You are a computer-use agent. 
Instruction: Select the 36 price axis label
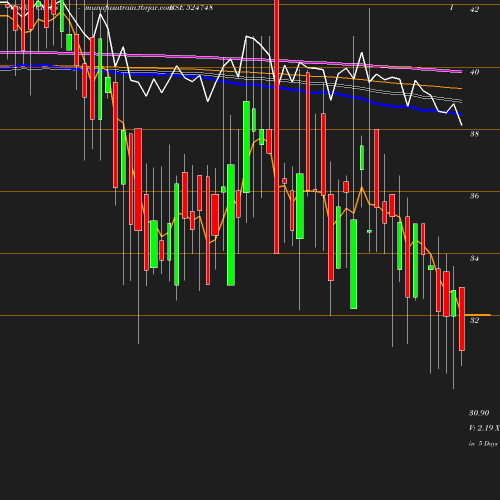tap(474, 196)
